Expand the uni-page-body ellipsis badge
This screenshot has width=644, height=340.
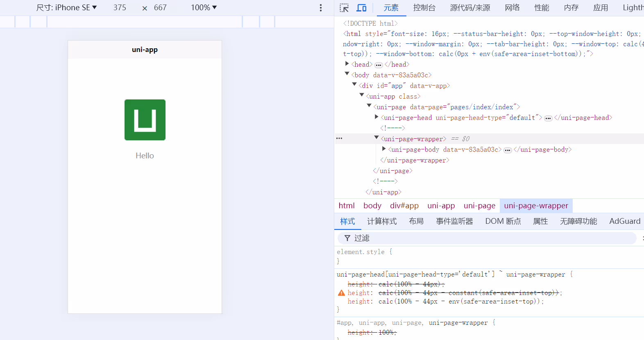click(x=508, y=150)
